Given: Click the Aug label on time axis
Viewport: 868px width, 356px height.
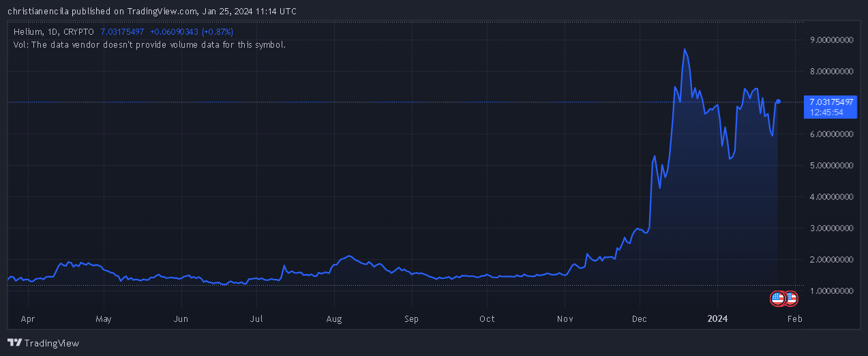Looking at the screenshot, I should (x=334, y=318).
